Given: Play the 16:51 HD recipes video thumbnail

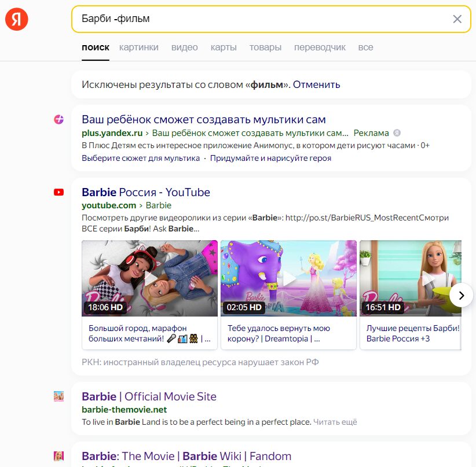Looking at the screenshot, I should 411,278.
